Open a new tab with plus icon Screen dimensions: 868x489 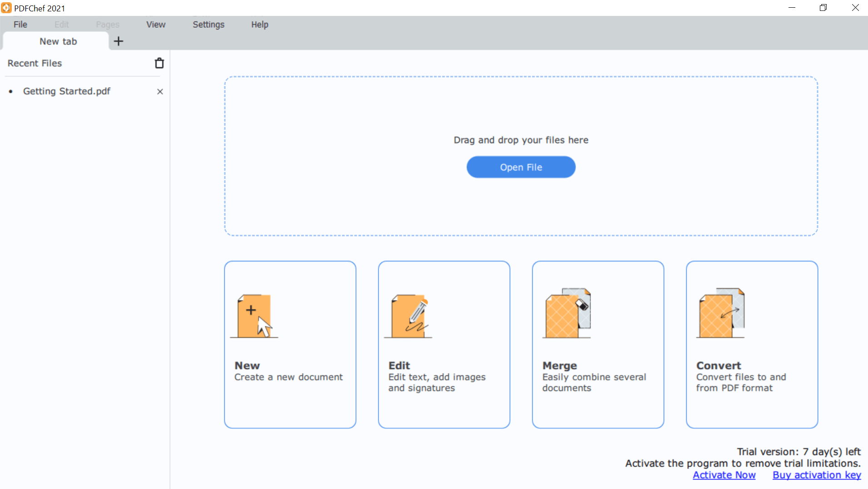pyautogui.click(x=119, y=41)
